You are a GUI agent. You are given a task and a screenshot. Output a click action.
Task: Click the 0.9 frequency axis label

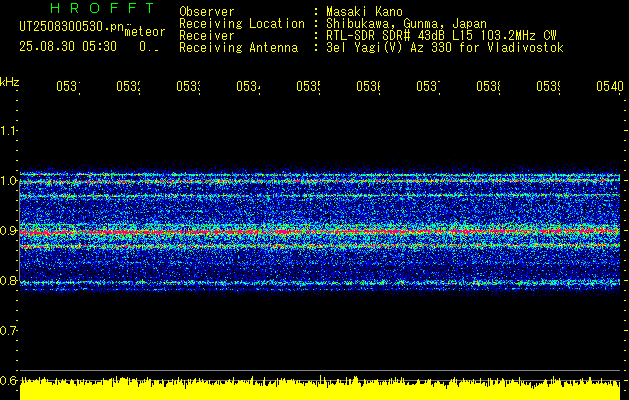pos(8,231)
